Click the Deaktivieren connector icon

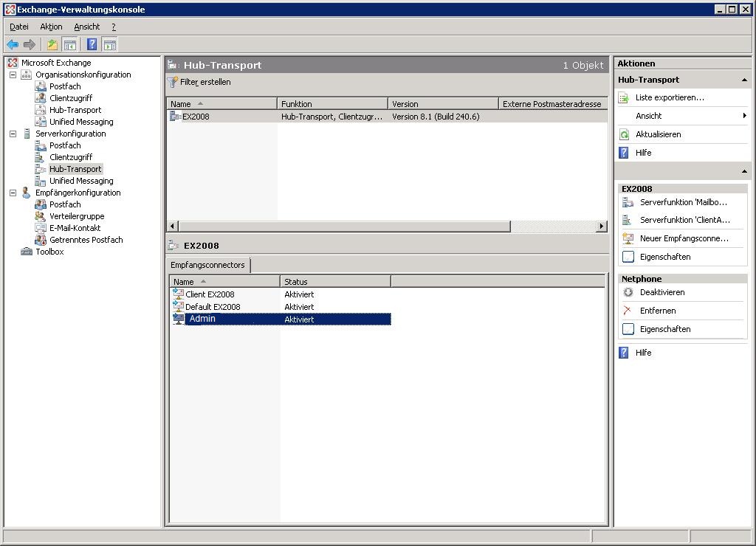coord(628,292)
